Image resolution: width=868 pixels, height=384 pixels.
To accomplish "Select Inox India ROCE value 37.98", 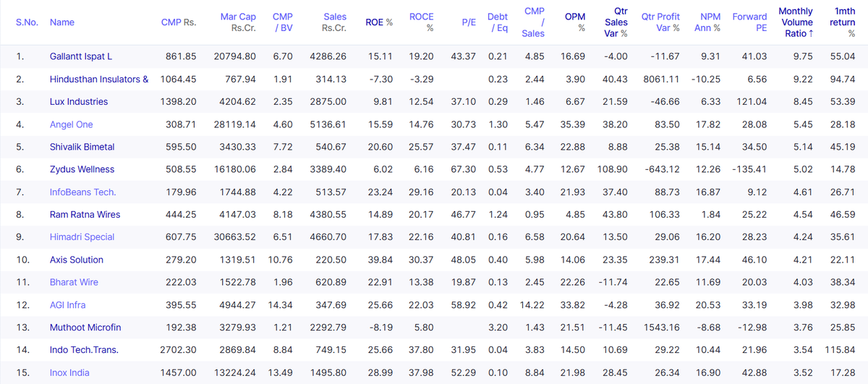I will pyautogui.click(x=422, y=372).
